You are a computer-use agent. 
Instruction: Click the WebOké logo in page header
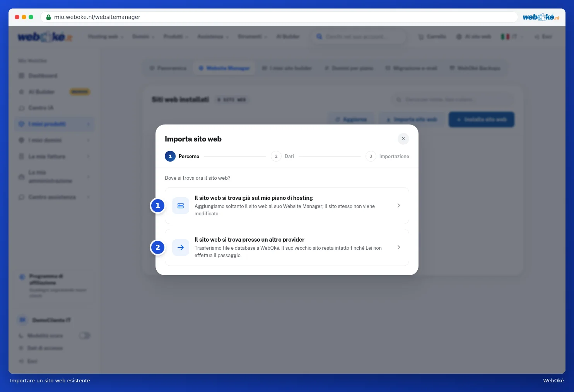(45, 37)
